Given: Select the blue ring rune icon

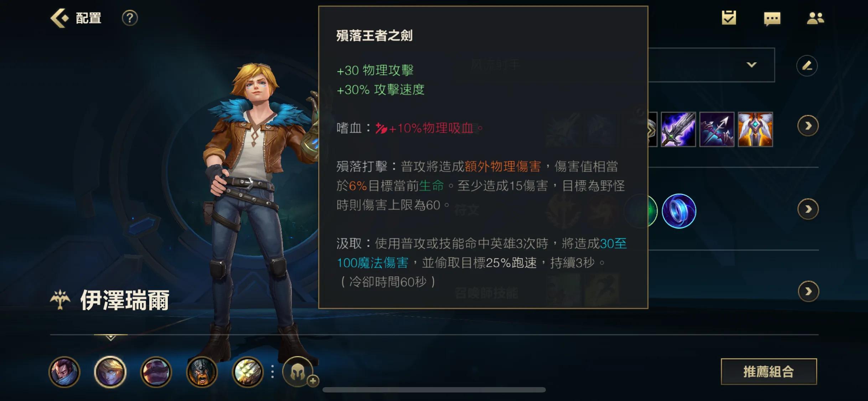Looking at the screenshot, I should pos(679,211).
